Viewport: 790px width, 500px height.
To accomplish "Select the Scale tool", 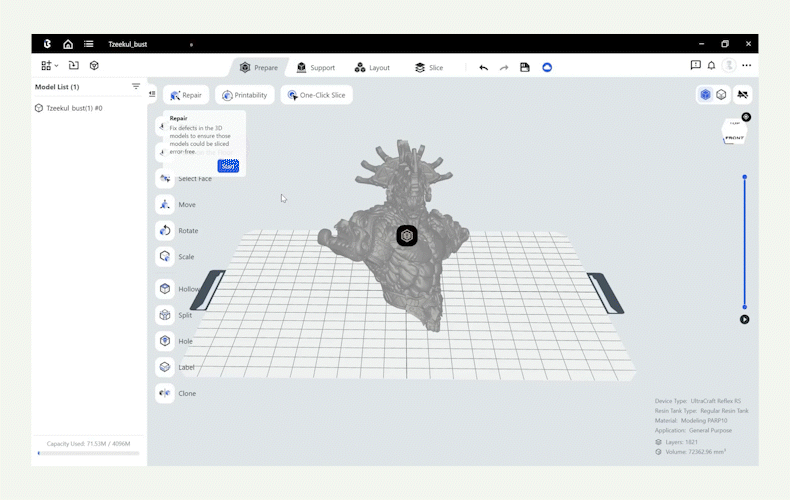I will [165, 257].
